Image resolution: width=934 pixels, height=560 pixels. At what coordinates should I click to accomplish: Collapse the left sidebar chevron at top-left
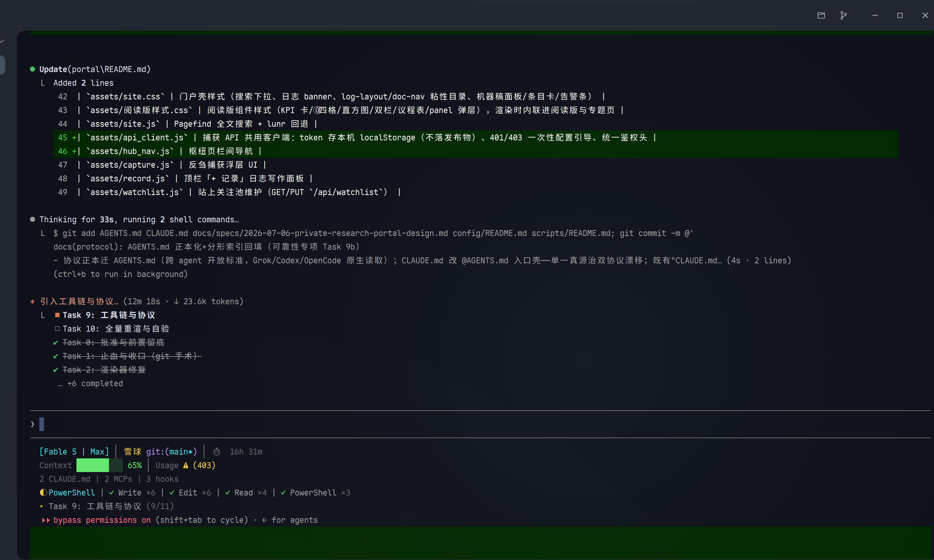point(2,41)
